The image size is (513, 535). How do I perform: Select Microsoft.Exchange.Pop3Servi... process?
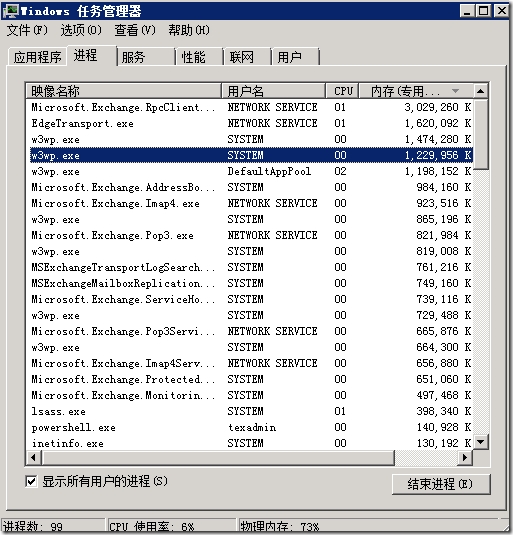pos(250,331)
